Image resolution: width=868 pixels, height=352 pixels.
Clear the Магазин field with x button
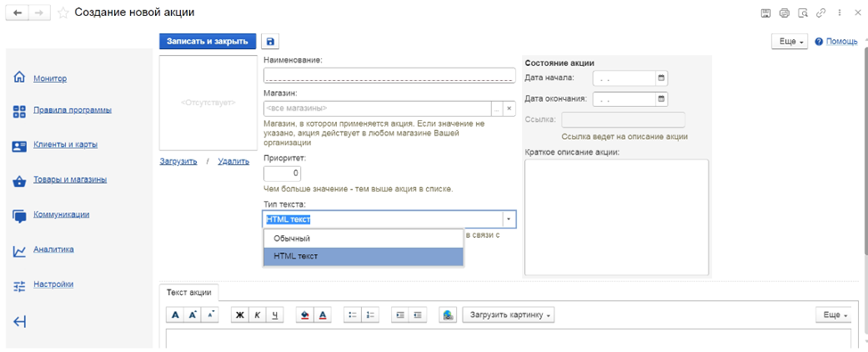509,109
